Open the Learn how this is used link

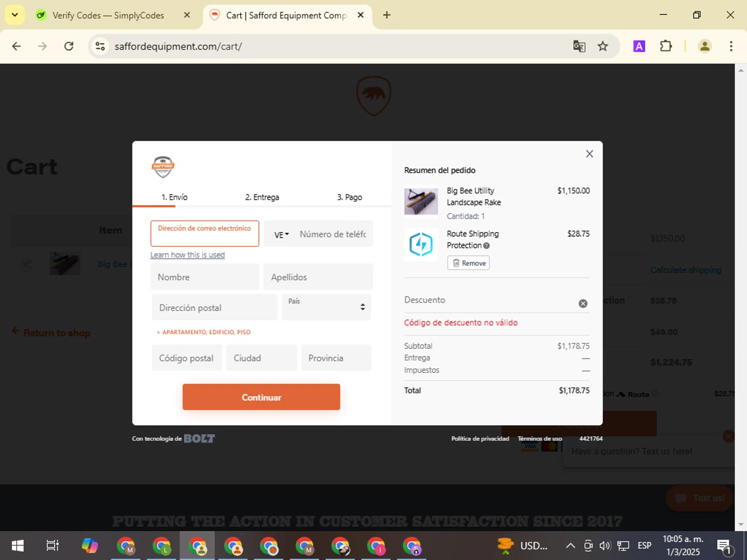click(188, 255)
